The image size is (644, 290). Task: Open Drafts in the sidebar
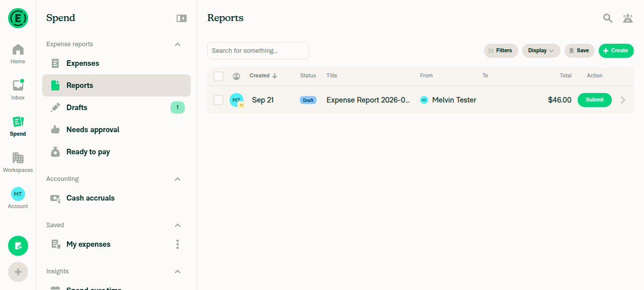(116, 108)
